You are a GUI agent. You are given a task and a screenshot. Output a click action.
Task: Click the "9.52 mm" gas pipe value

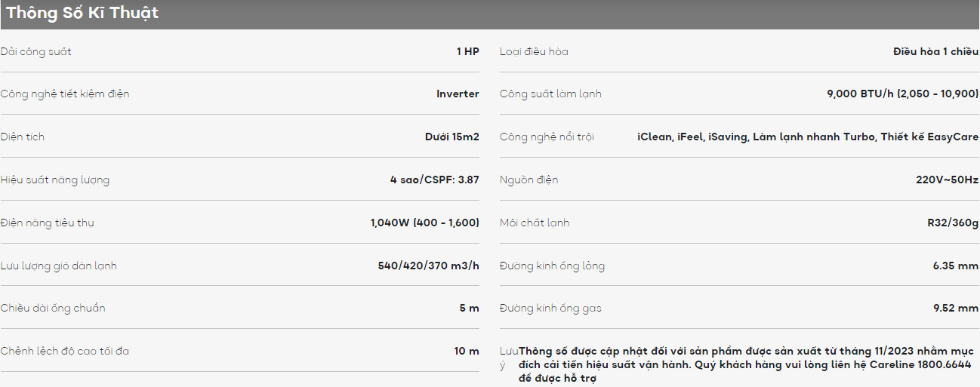[x=955, y=309]
